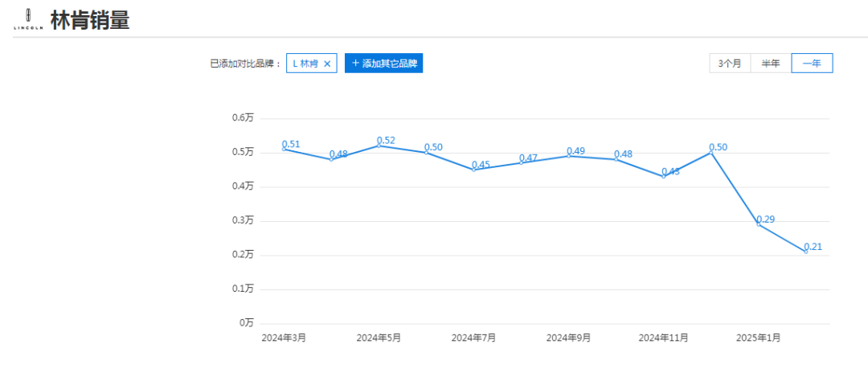Click the 林肯销量 page heading
Image resolution: width=868 pixels, height=373 pixels.
[x=90, y=20]
